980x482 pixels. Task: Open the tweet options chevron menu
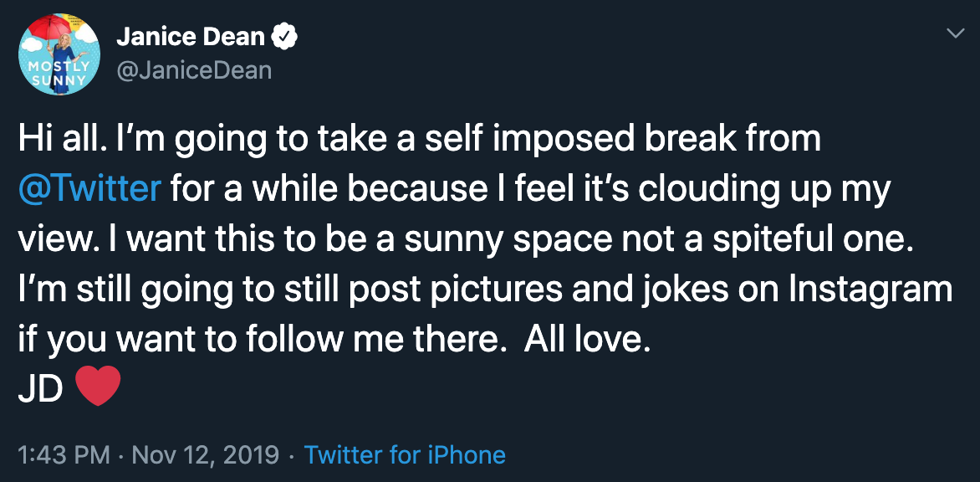955,33
